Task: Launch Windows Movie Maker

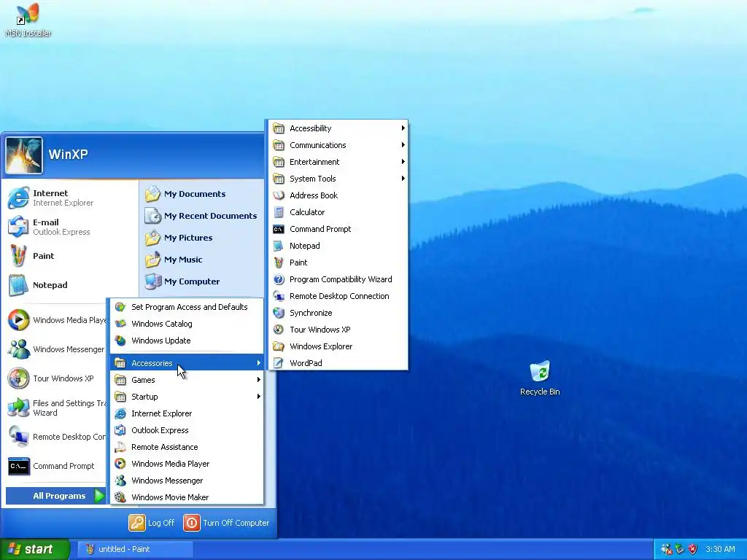Action: click(x=187, y=497)
